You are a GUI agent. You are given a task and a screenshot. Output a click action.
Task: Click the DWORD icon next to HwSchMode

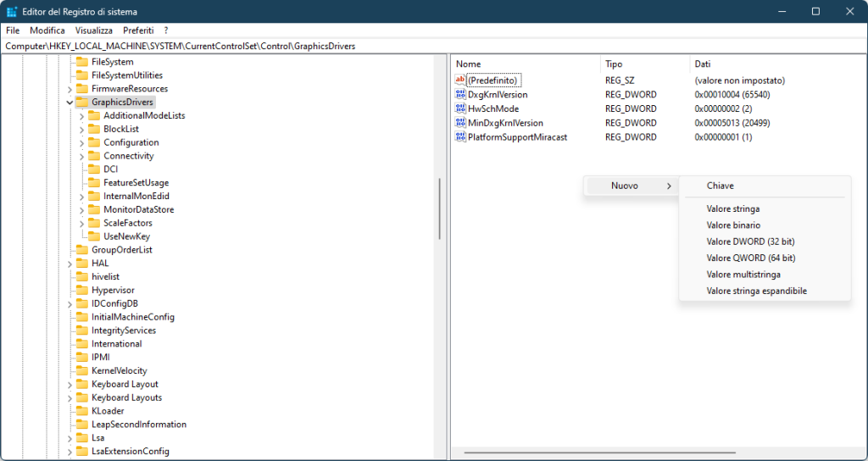[461, 108]
